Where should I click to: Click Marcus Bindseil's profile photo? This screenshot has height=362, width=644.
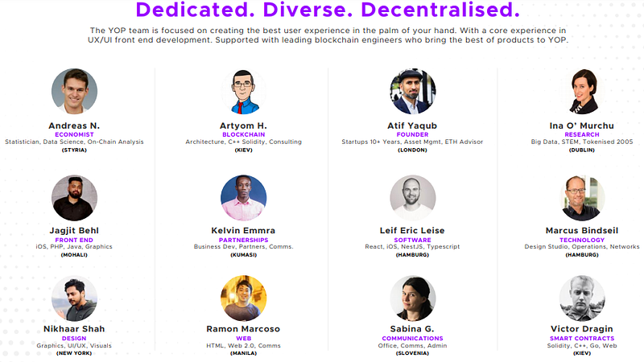[x=582, y=198]
